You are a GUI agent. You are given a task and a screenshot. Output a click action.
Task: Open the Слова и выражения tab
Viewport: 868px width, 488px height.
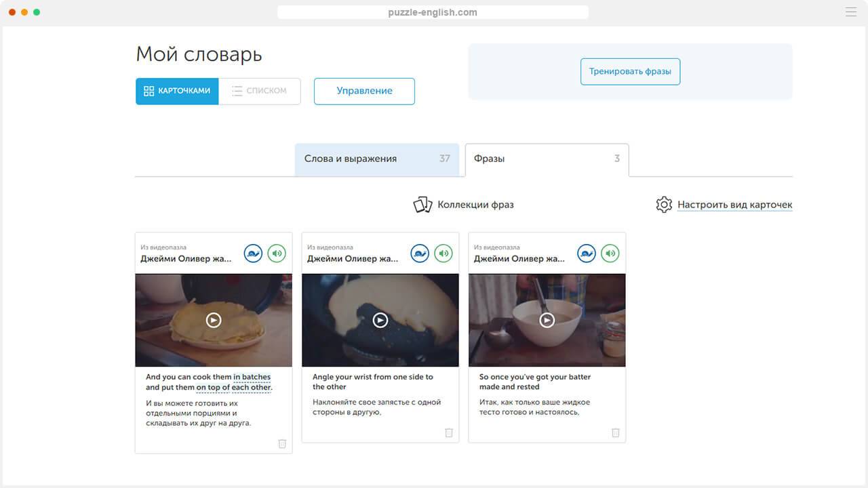(376, 159)
